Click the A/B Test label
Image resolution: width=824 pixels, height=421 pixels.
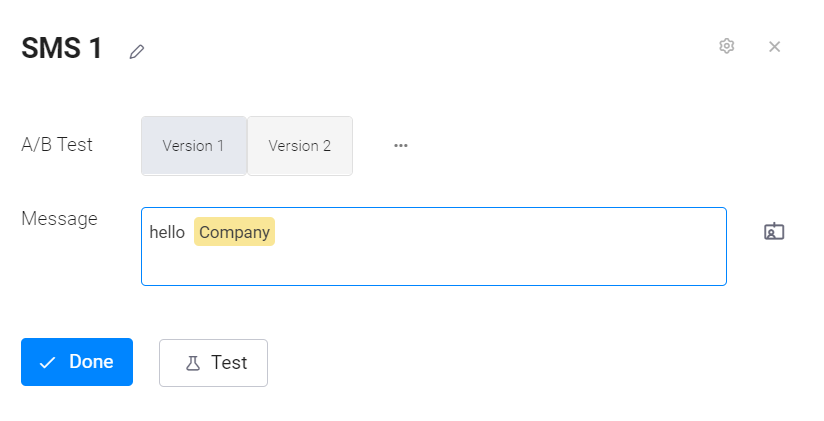[x=57, y=144]
